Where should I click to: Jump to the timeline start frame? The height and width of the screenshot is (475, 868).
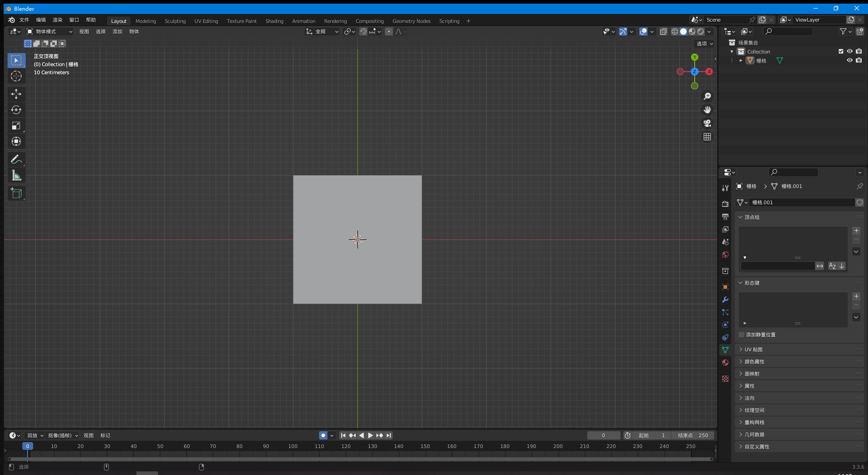[x=343, y=435]
